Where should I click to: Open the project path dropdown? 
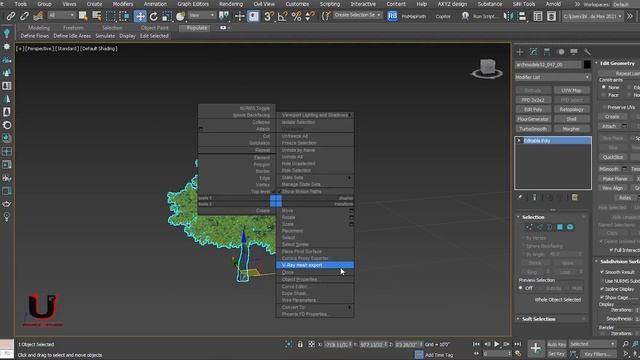tap(593, 16)
